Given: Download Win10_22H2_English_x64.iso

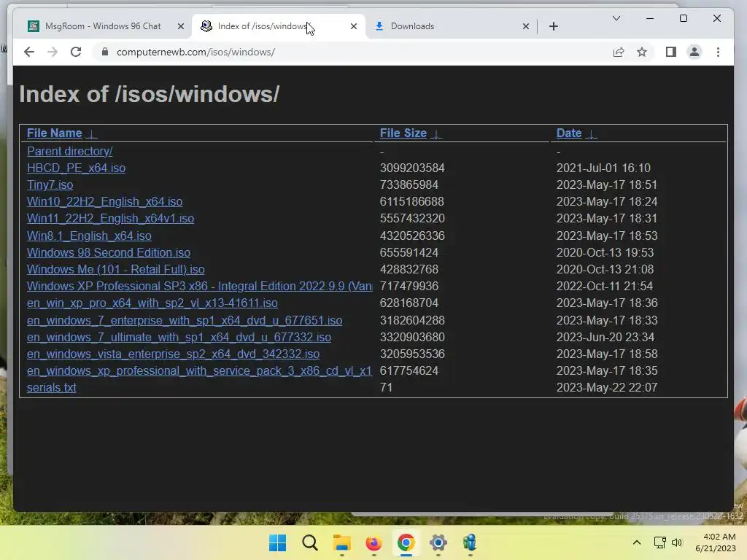Looking at the screenshot, I should click(105, 201).
